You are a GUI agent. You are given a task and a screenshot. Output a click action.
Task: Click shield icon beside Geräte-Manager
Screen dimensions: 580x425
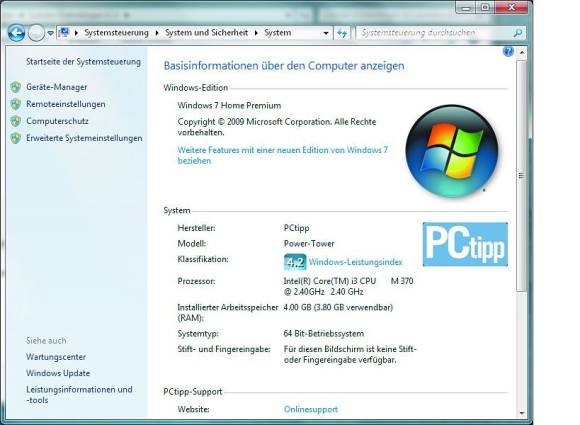pos(16,87)
